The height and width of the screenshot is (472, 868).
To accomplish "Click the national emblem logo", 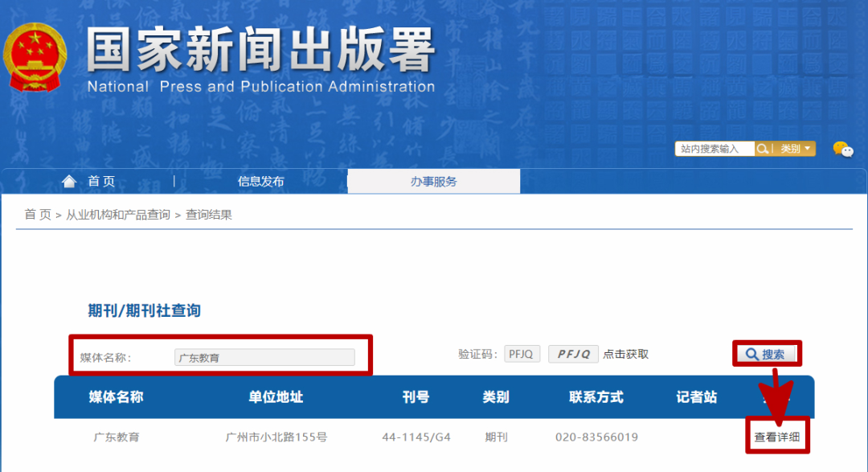I will [x=35, y=57].
